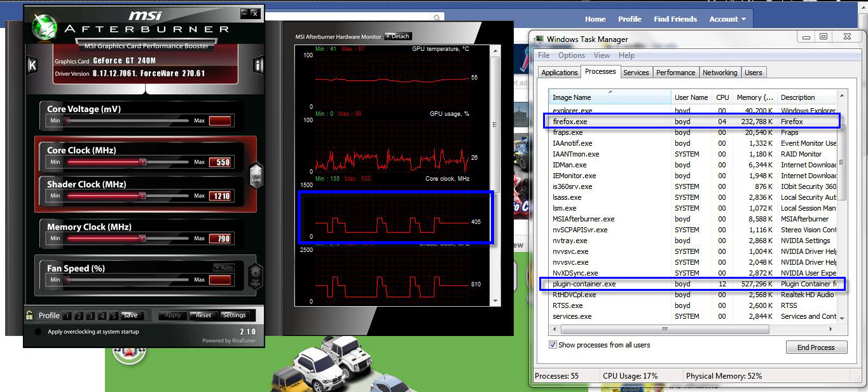
Task: Reset Afterburner clock settings
Action: (x=203, y=316)
